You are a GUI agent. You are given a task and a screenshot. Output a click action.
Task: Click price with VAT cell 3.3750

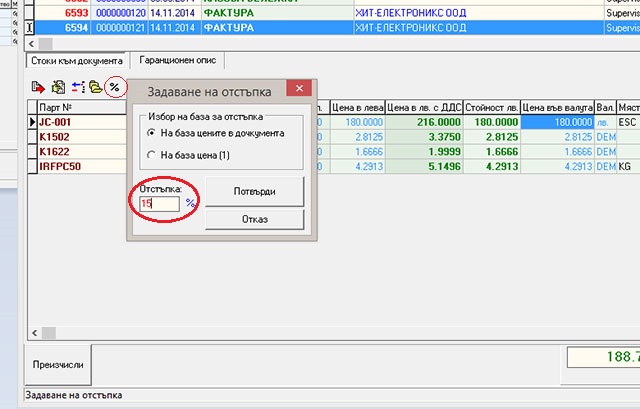[x=424, y=137]
